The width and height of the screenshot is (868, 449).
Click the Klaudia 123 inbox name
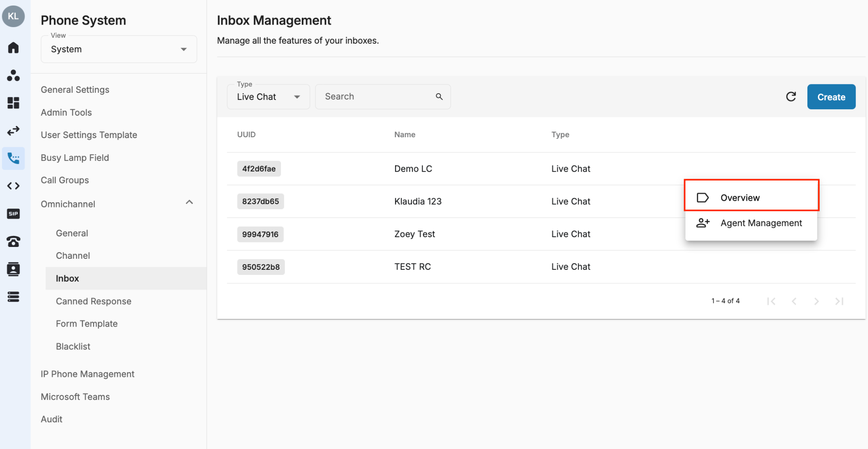(x=418, y=201)
